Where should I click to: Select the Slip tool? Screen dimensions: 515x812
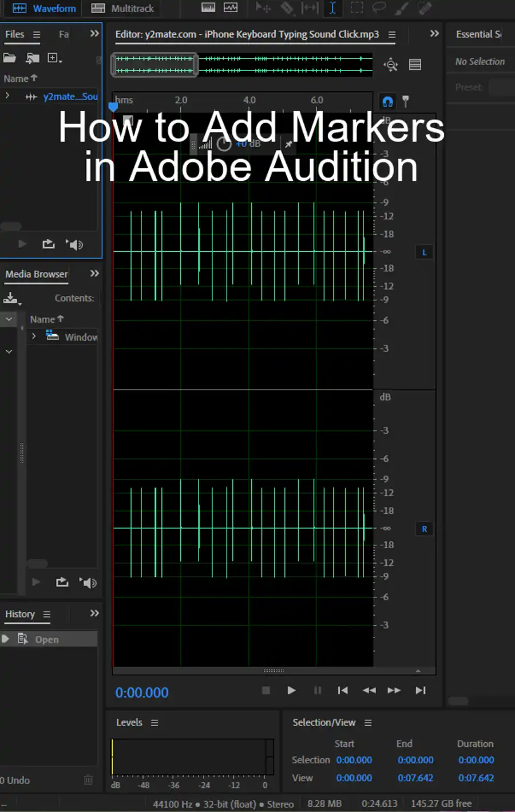[310, 8]
